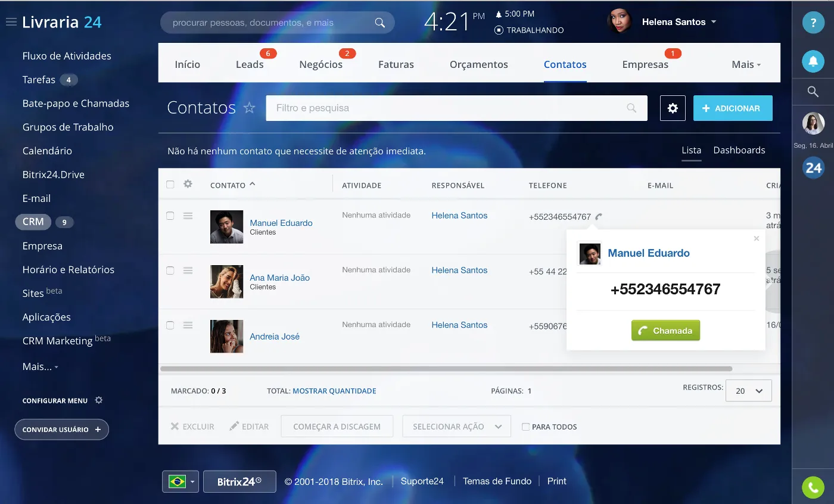834x504 pixels.
Task: Star the Contatos page as favorite
Action: pyautogui.click(x=249, y=108)
